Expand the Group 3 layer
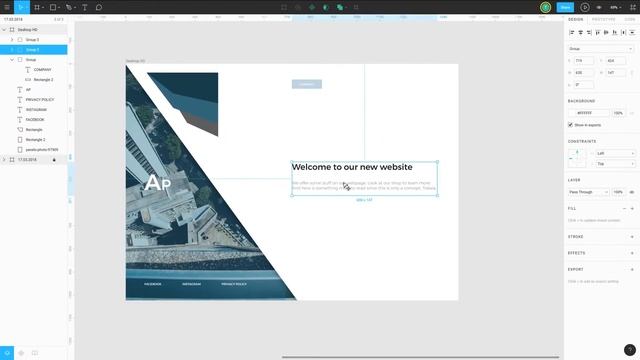 pos(12,40)
